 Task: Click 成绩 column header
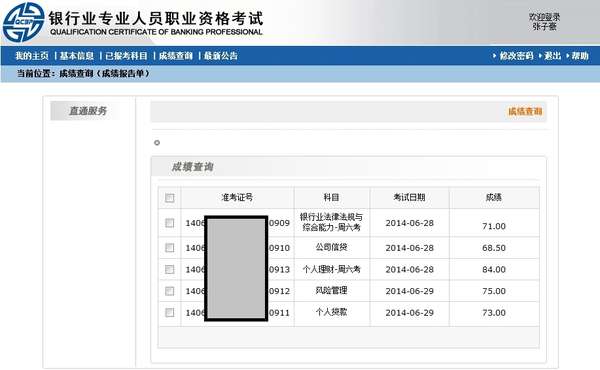(494, 197)
